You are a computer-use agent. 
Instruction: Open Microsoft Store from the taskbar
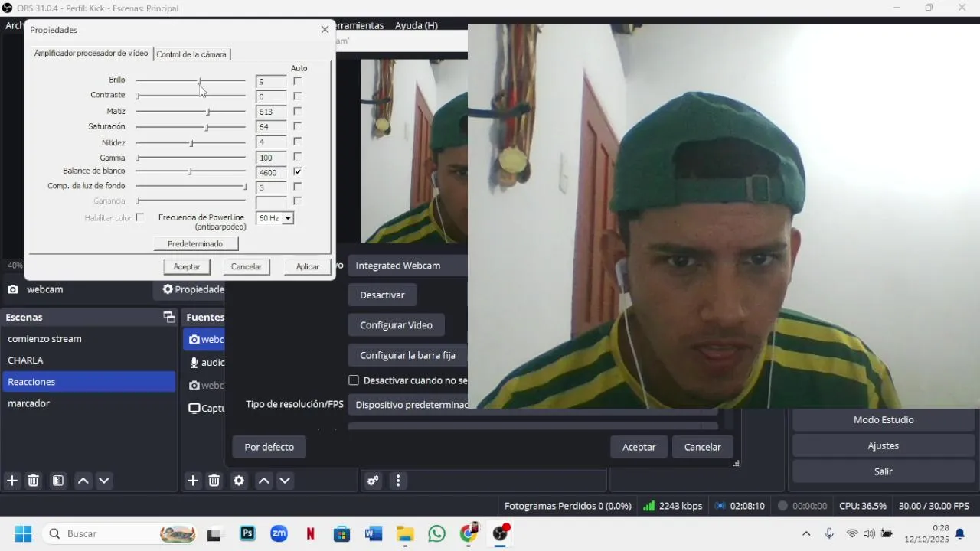(x=342, y=533)
